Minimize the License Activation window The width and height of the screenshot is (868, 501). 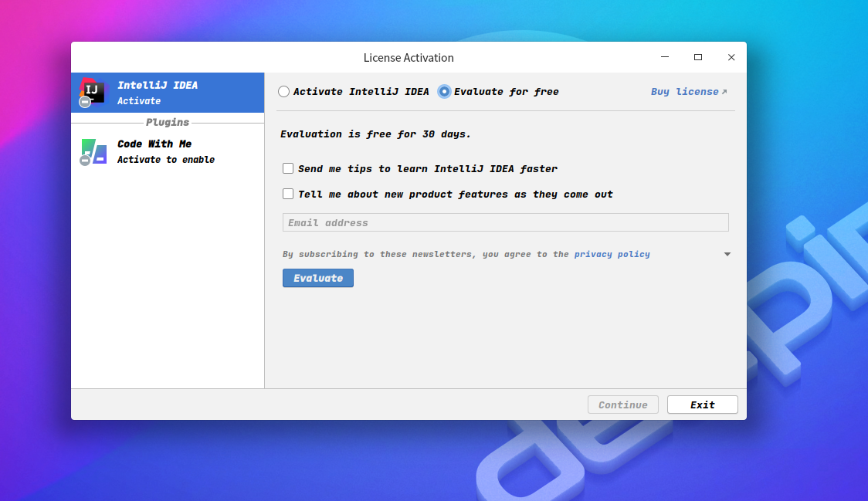coord(665,57)
